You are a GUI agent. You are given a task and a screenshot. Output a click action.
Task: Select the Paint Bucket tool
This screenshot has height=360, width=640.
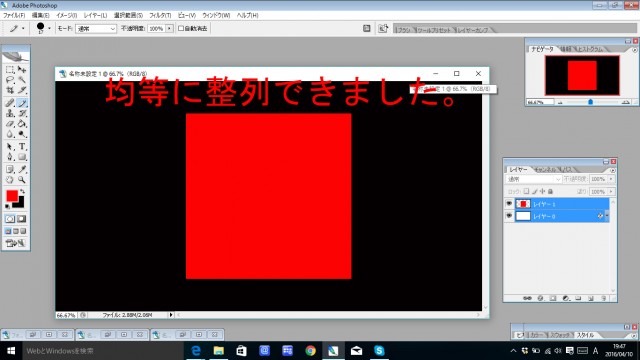pyautogui.click(x=22, y=124)
